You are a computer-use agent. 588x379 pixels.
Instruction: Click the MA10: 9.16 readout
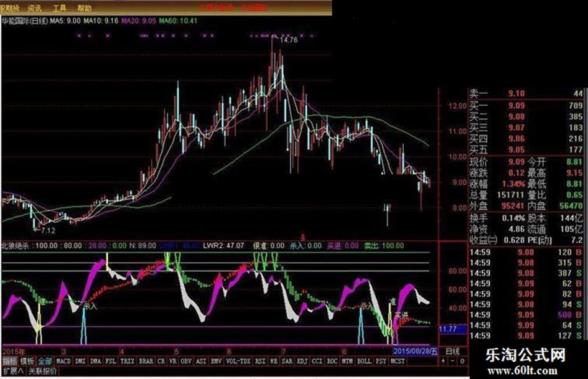pos(101,21)
